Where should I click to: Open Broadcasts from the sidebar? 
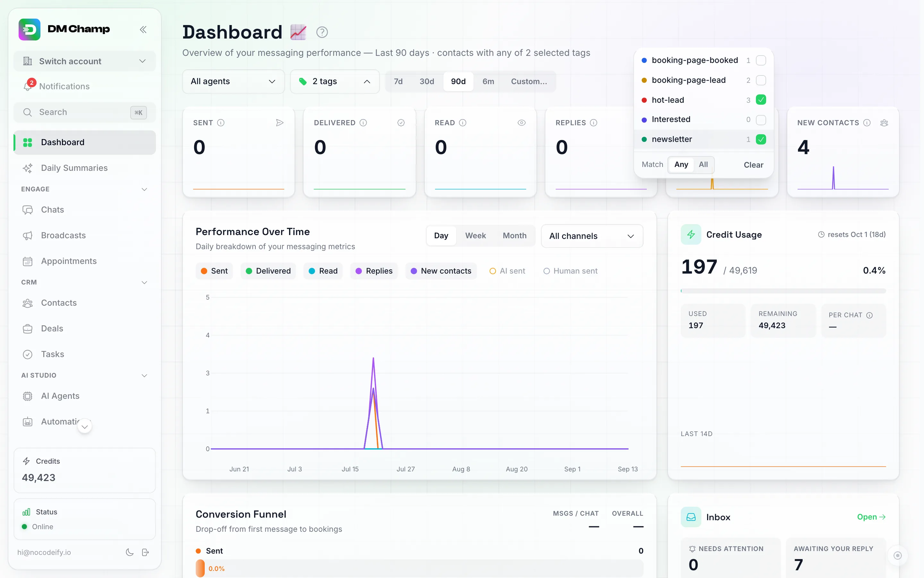84,235
